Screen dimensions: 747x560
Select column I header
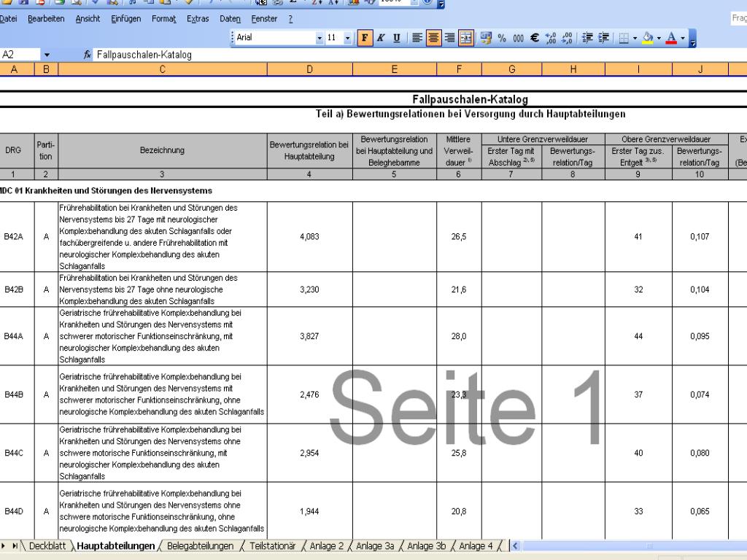(638, 69)
